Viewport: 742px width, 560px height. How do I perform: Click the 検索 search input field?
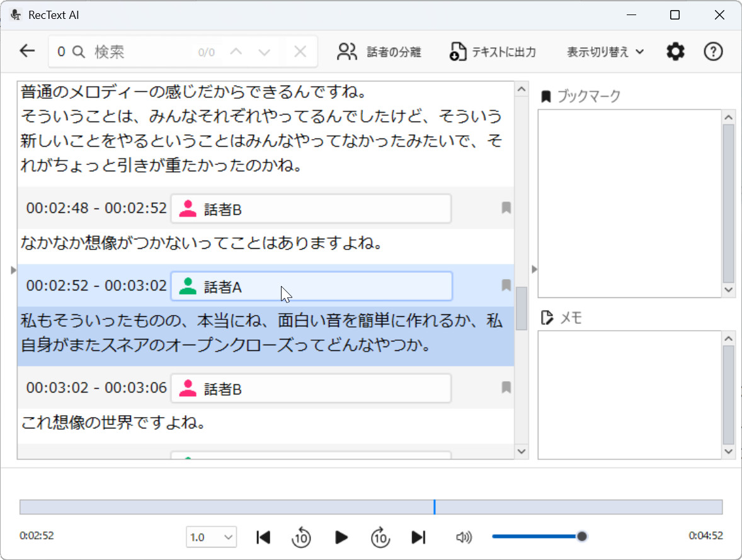(x=142, y=52)
